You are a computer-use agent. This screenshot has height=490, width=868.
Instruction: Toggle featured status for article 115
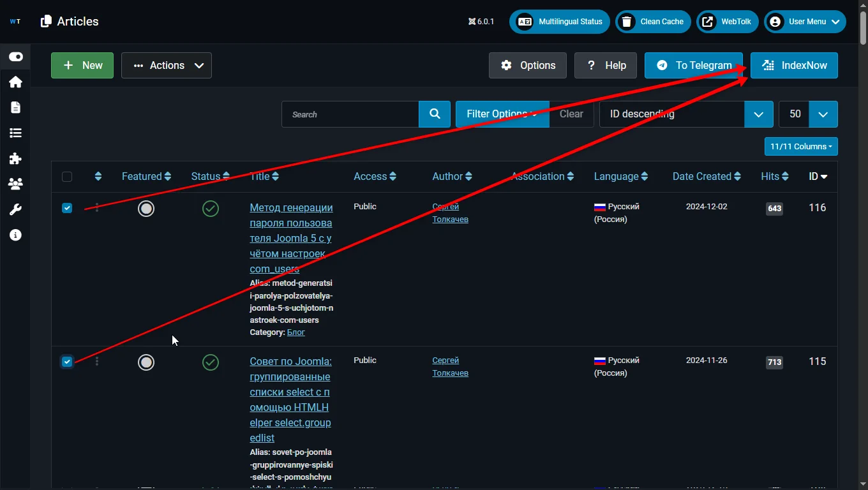[x=146, y=362]
